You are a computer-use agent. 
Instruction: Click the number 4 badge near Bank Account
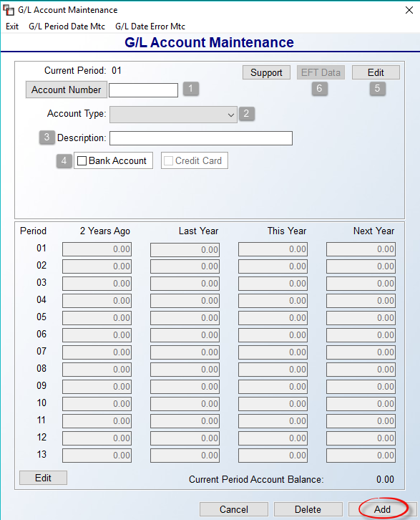(64, 161)
